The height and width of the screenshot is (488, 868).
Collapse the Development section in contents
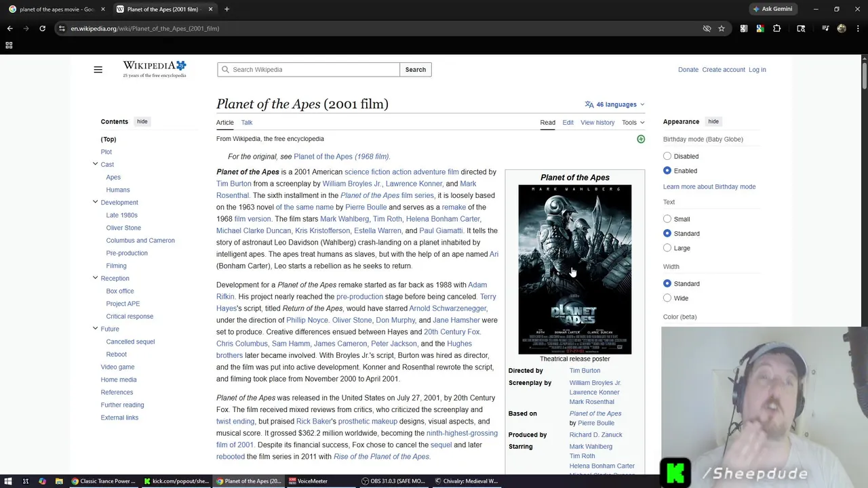coord(95,202)
